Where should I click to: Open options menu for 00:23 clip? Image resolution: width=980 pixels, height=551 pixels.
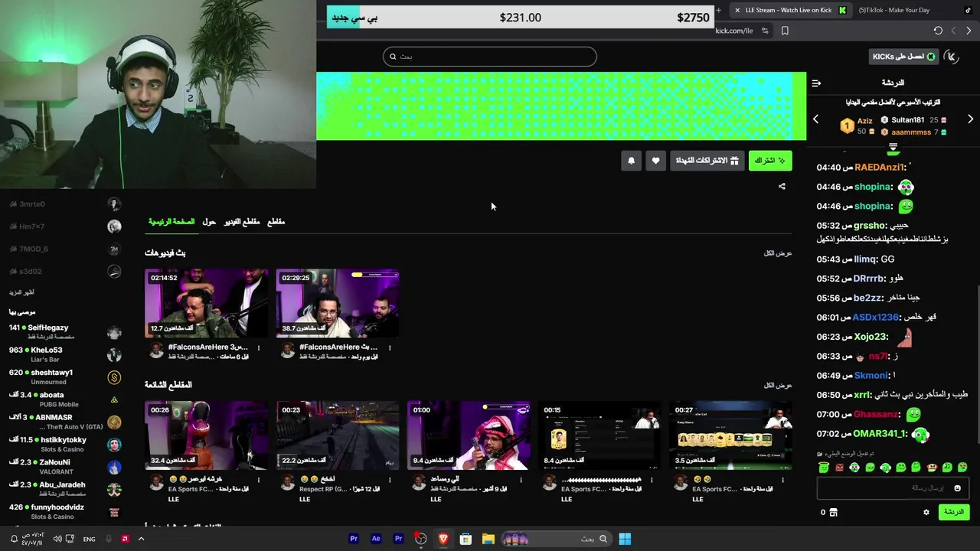pos(390,480)
